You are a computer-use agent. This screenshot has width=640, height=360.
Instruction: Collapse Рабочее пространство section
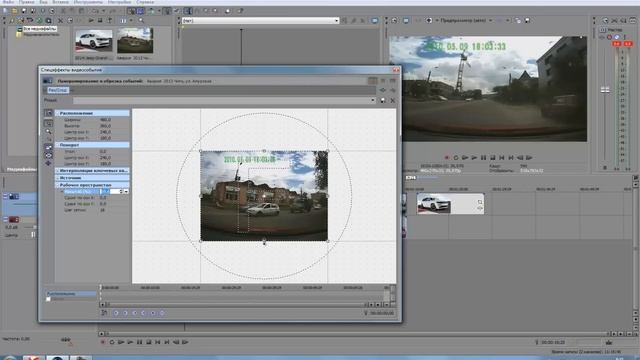click(58, 185)
